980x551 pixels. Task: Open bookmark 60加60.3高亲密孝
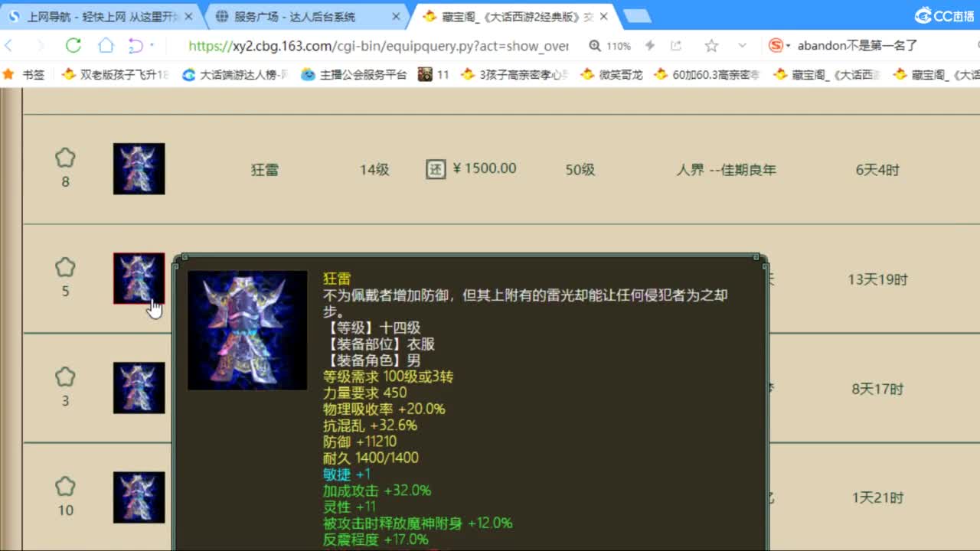coord(708,74)
